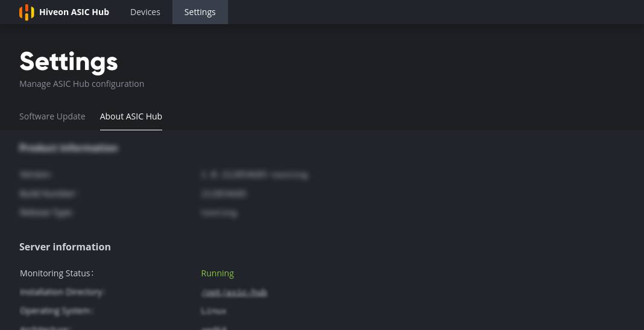Image resolution: width=644 pixels, height=330 pixels.
Task: Click the Monitoring Status label
Action: pos(57,273)
